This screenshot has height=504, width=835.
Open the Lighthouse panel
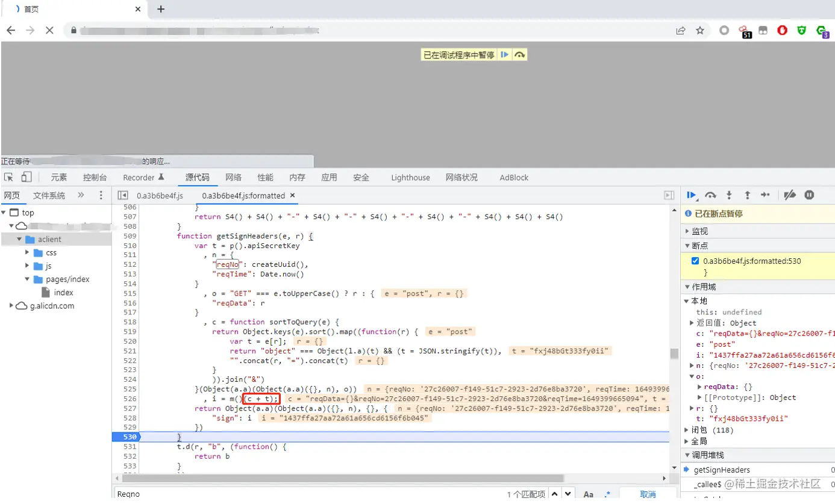[x=410, y=177]
